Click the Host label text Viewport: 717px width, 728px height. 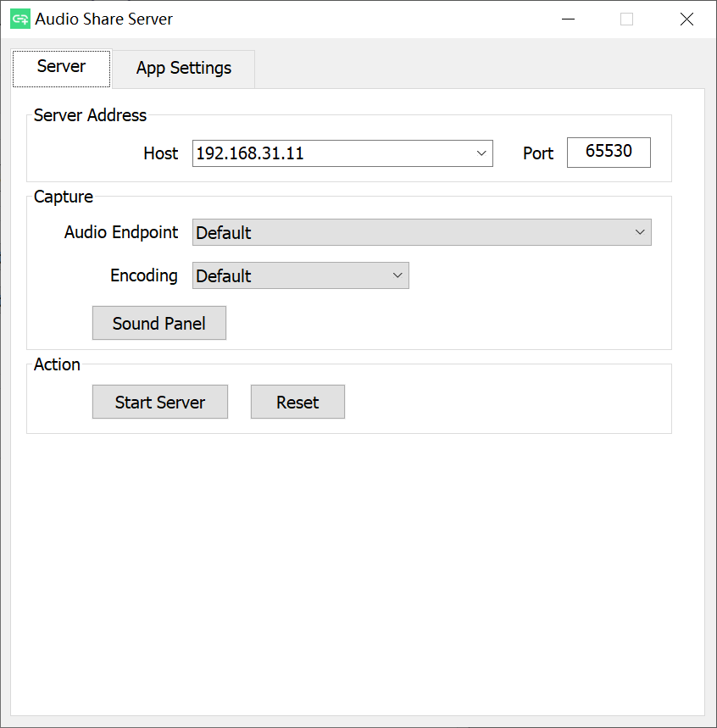(161, 153)
